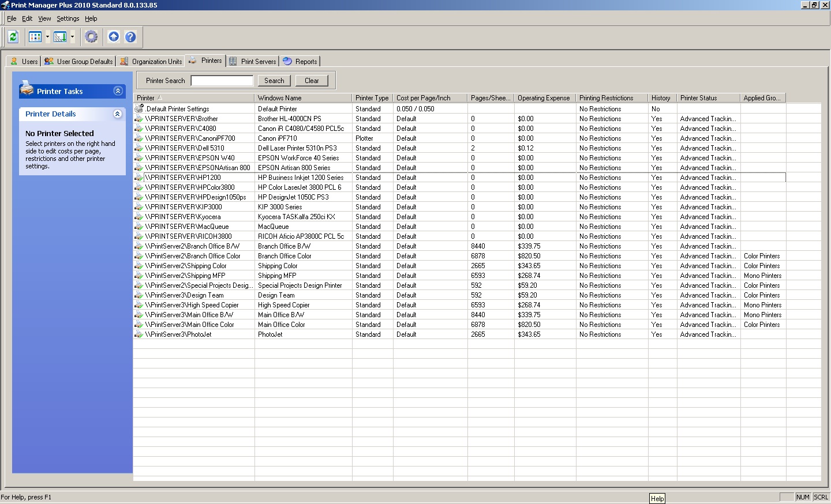Screen dimensions: 831x504
Task: Open settings via the gear icon
Action: pos(91,37)
